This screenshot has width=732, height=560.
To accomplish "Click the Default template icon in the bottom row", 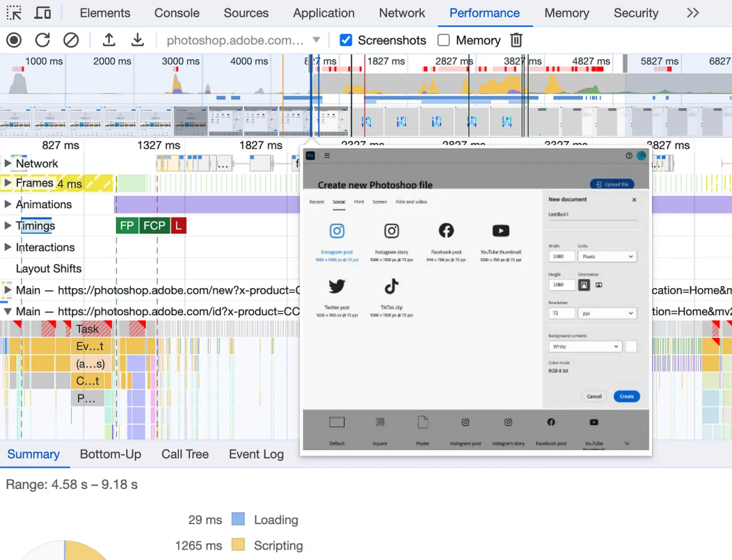I will (337, 422).
